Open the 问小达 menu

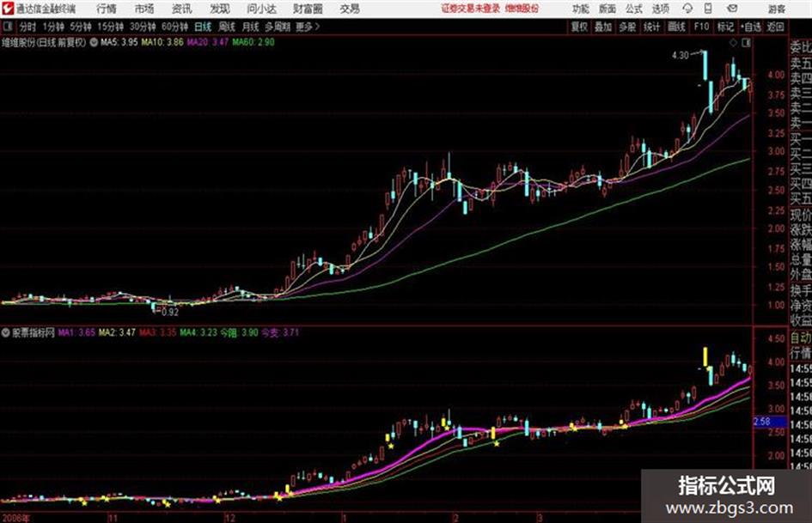click(261, 9)
